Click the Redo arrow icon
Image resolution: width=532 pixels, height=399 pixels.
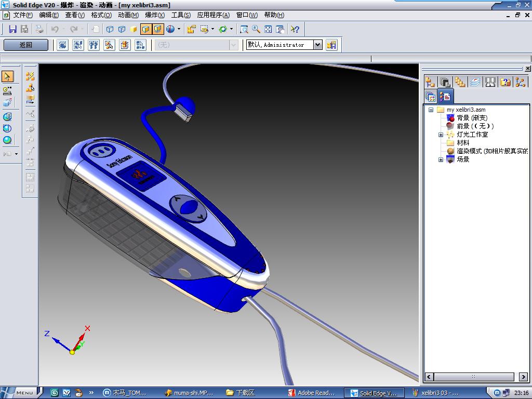74,29
